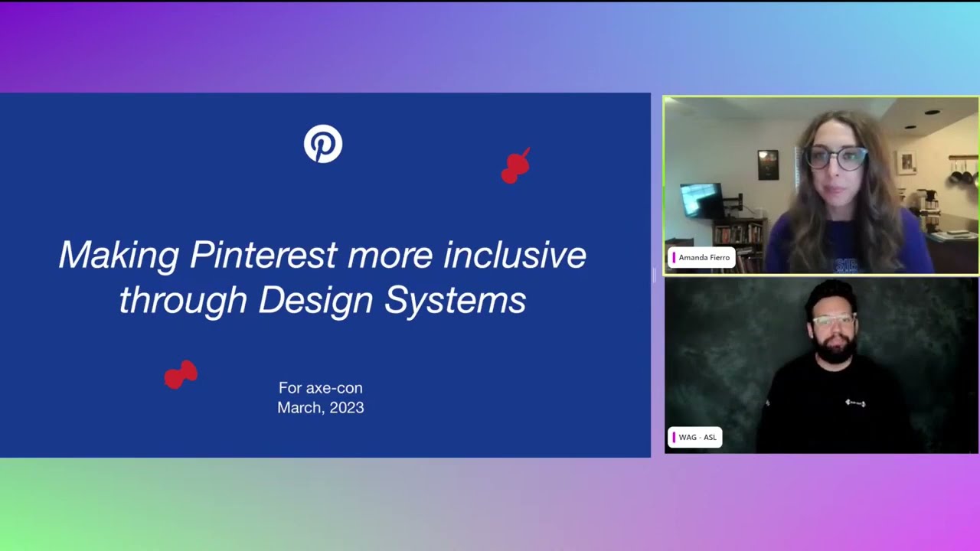
Task: Click the red pushpin near the Pinterest logo
Action: point(516,166)
